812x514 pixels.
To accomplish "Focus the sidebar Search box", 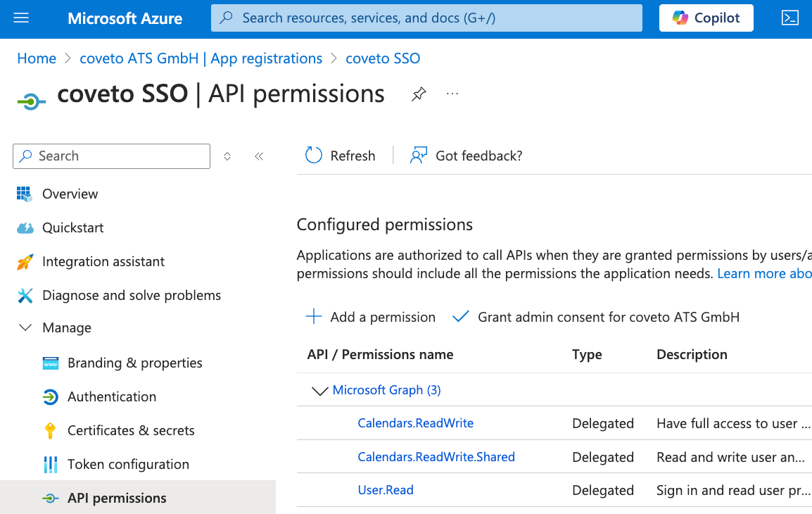I will (111, 156).
